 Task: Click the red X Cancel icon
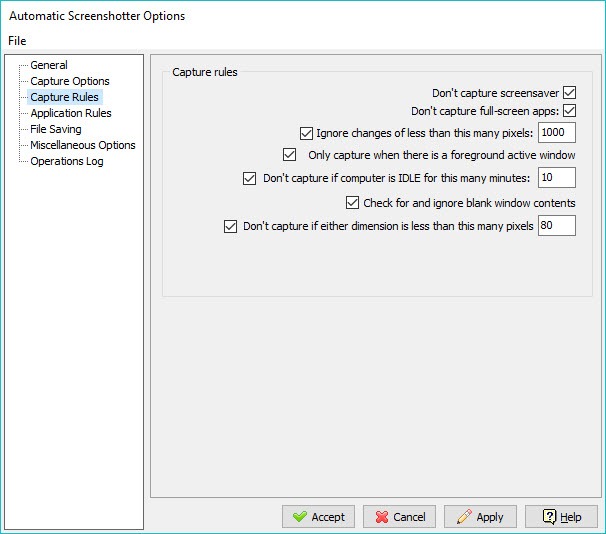click(x=381, y=517)
